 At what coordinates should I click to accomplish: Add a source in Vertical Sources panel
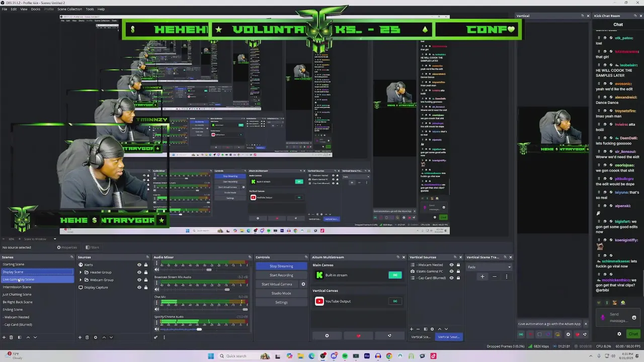412,329
